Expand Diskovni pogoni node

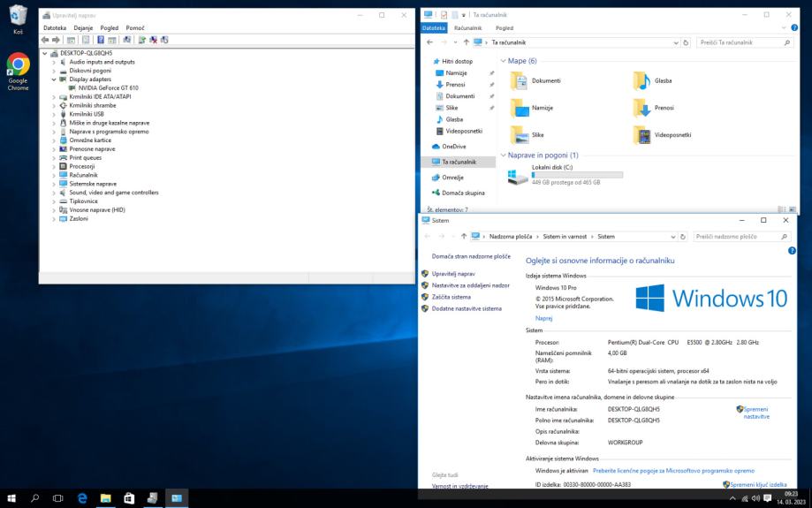tap(54, 71)
